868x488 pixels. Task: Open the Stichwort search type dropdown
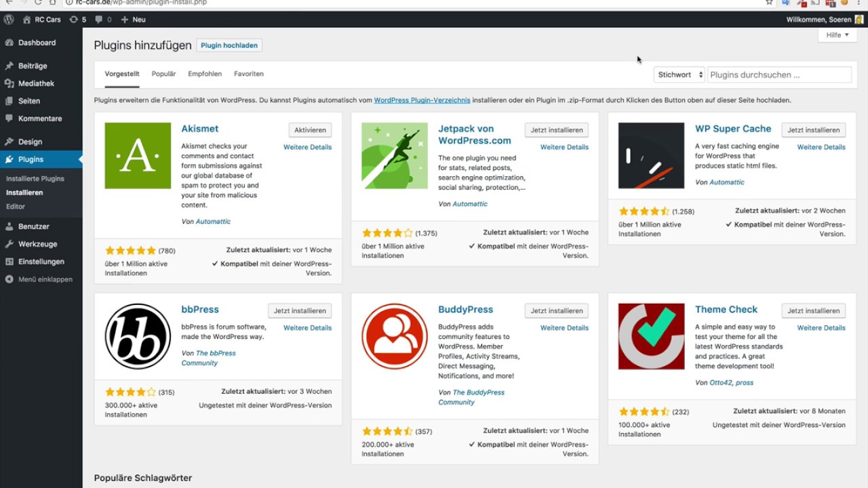[679, 75]
